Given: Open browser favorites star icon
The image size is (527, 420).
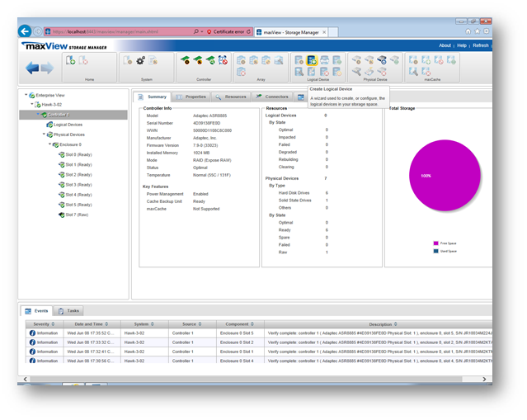Looking at the screenshot, I should click(478, 31).
